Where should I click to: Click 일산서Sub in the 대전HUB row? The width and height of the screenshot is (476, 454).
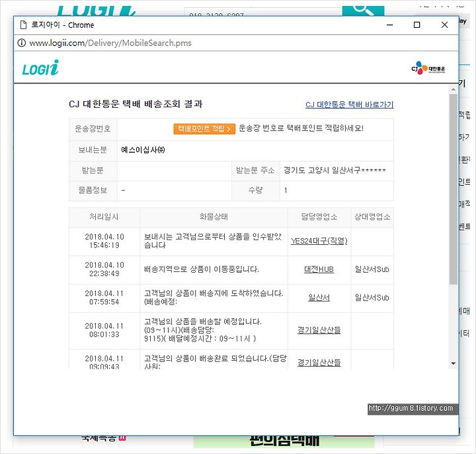(x=372, y=269)
